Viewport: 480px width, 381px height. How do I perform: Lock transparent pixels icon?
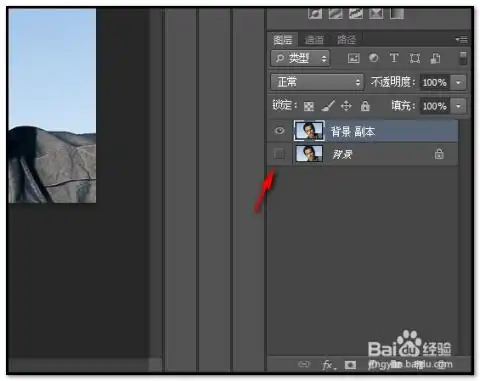click(309, 106)
